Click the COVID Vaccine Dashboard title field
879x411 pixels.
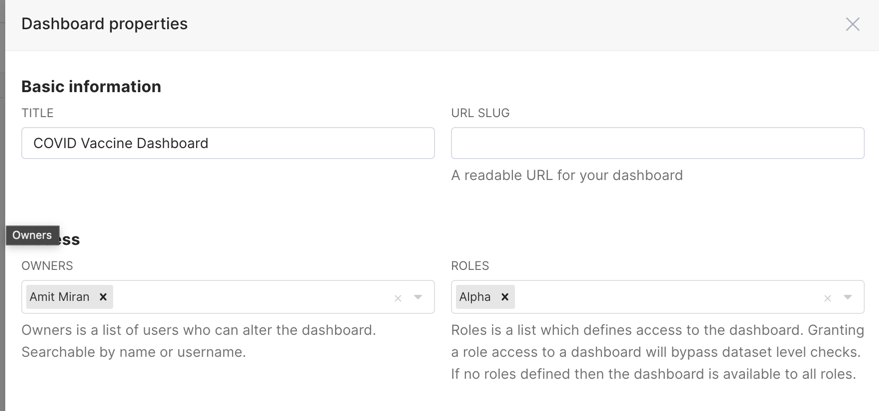(x=227, y=143)
